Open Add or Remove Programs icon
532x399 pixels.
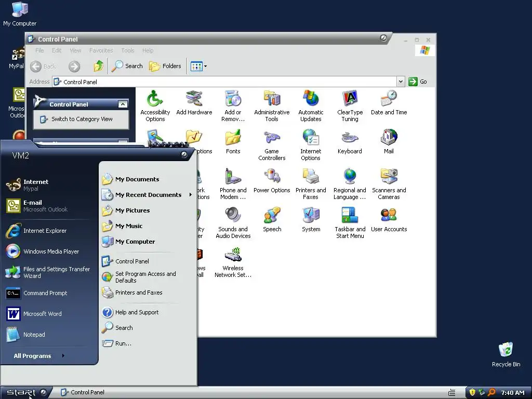coord(233,106)
